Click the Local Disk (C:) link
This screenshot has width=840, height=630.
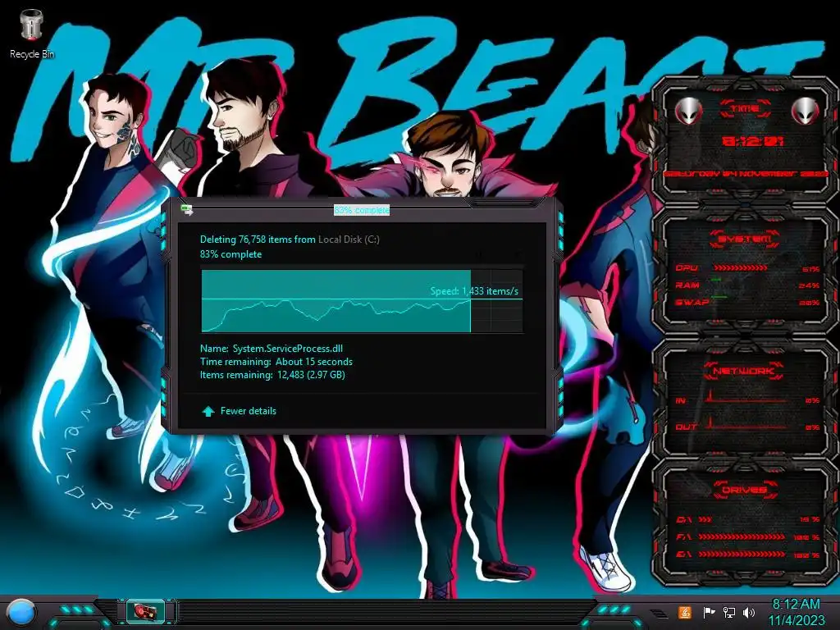349,240
